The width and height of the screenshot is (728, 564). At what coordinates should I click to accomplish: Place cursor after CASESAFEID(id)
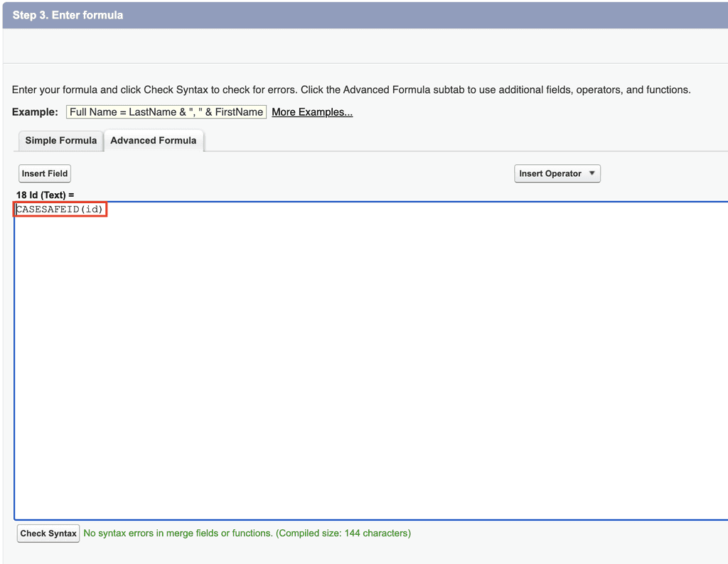coord(106,209)
